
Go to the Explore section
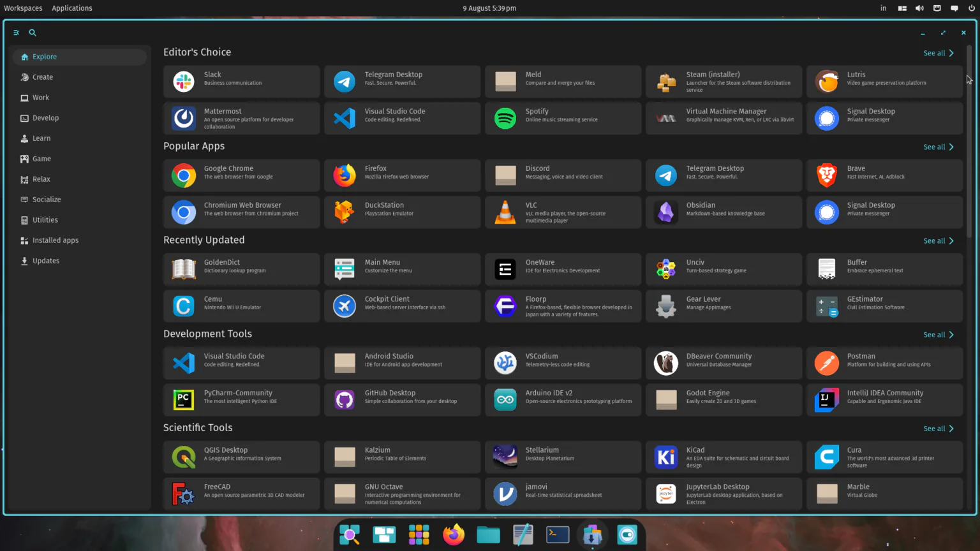[x=80, y=57]
